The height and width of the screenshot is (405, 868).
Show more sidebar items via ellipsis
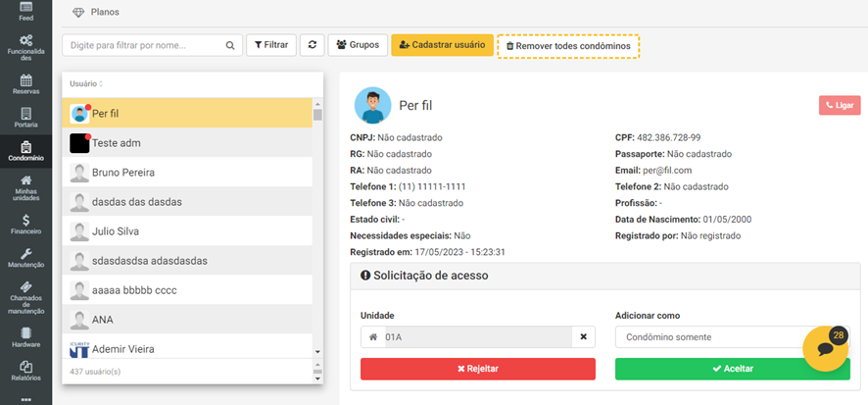click(x=25, y=398)
